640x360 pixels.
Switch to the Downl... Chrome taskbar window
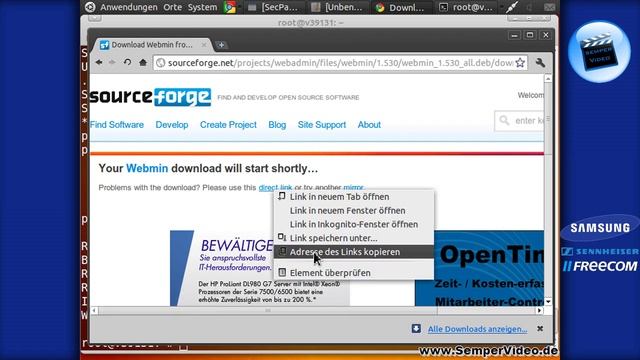[x=400, y=7]
